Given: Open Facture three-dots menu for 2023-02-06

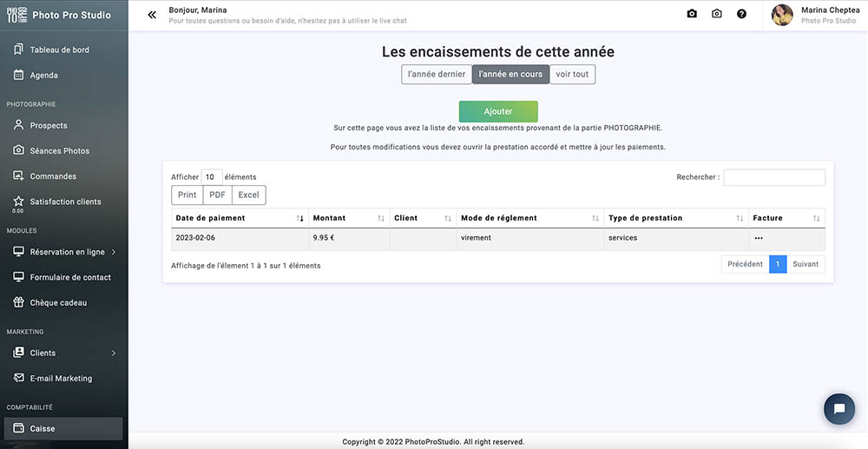Looking at the screenshot, I should click(759, 238).
